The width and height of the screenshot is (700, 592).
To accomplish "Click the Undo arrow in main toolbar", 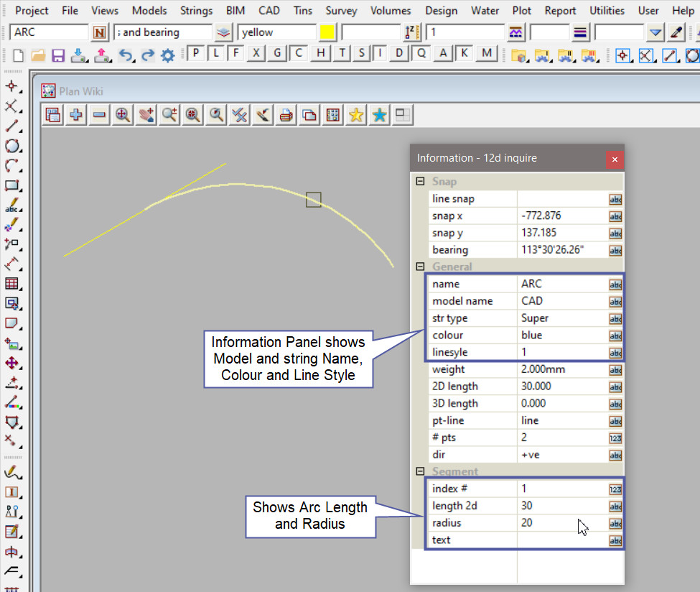I will tap(126, 55).
